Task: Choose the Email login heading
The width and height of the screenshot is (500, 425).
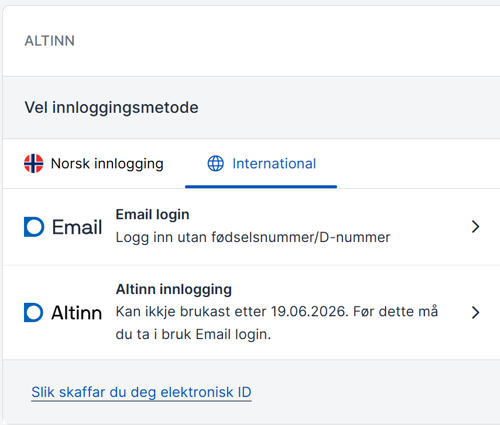Action: tap(152, 214)
